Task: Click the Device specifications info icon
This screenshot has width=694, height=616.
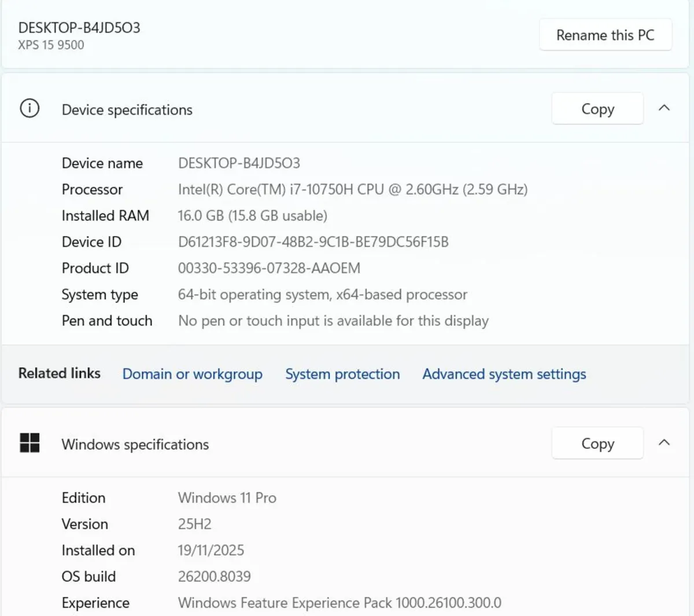Action: 29,108
